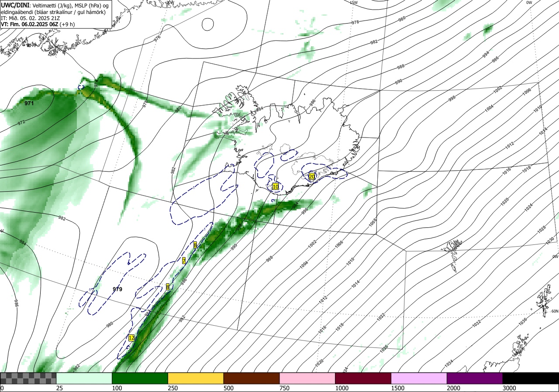Click the yellow 250–500 legend swatch
The image size is (559, 392).
196,378
